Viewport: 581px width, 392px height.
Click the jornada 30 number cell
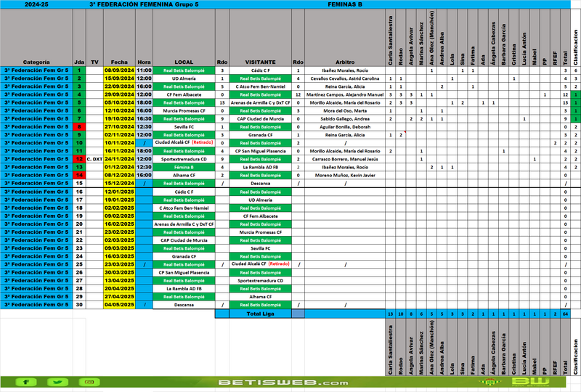(79, 305)
